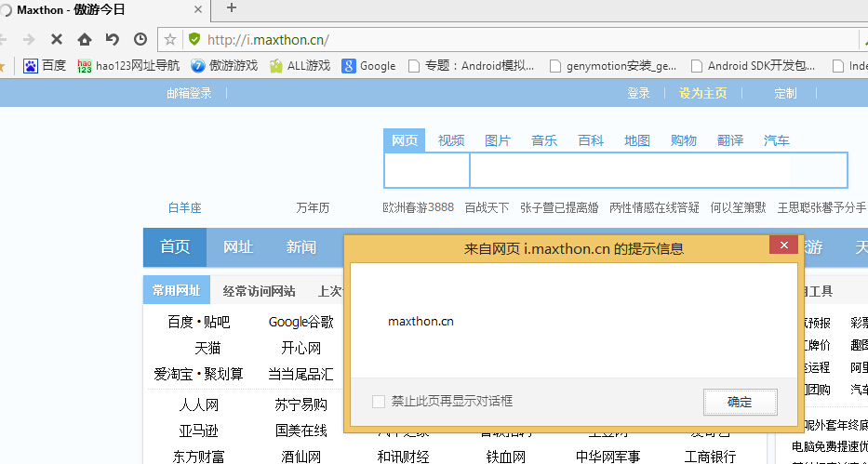Open the 首页 navigation tab

point(175,247)
